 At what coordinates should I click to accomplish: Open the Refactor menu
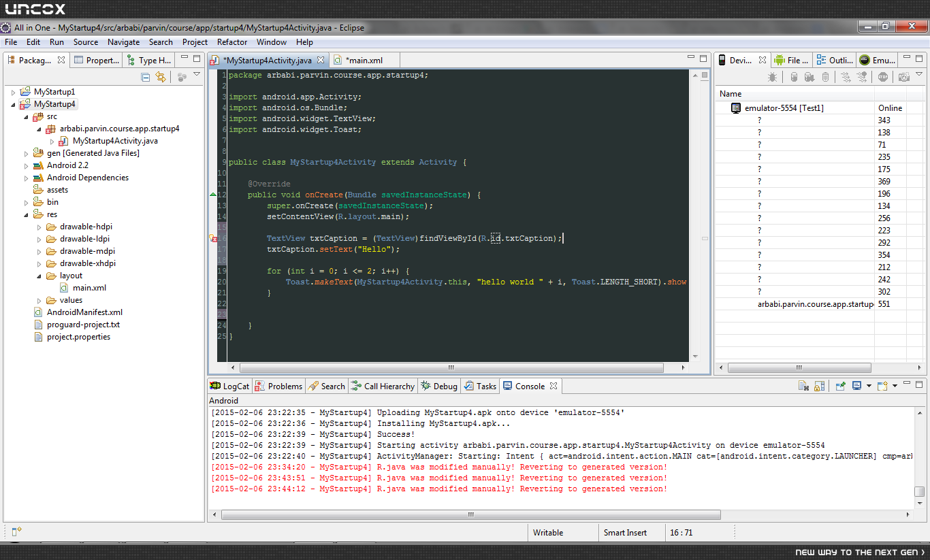tap(232, 42)
